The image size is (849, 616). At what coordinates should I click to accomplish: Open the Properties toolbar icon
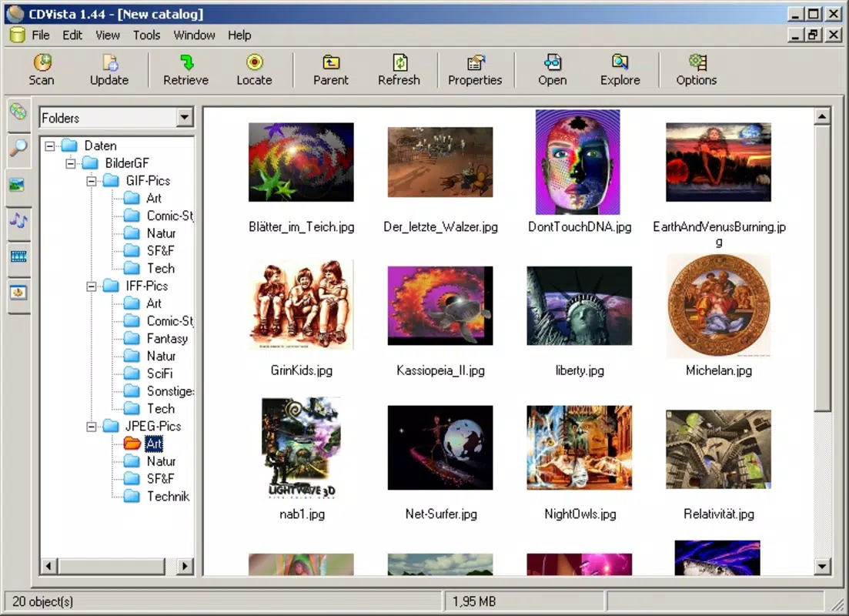point(476,62)
